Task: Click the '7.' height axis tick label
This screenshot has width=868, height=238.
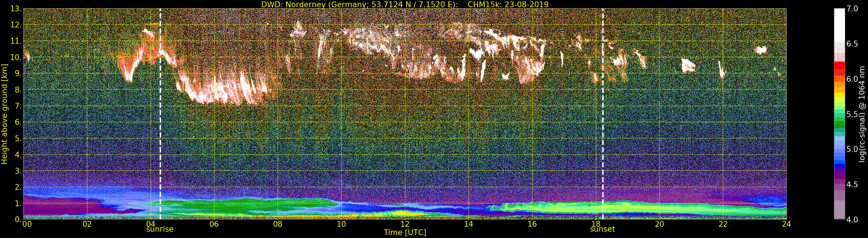Action: [x=18, y=106]
